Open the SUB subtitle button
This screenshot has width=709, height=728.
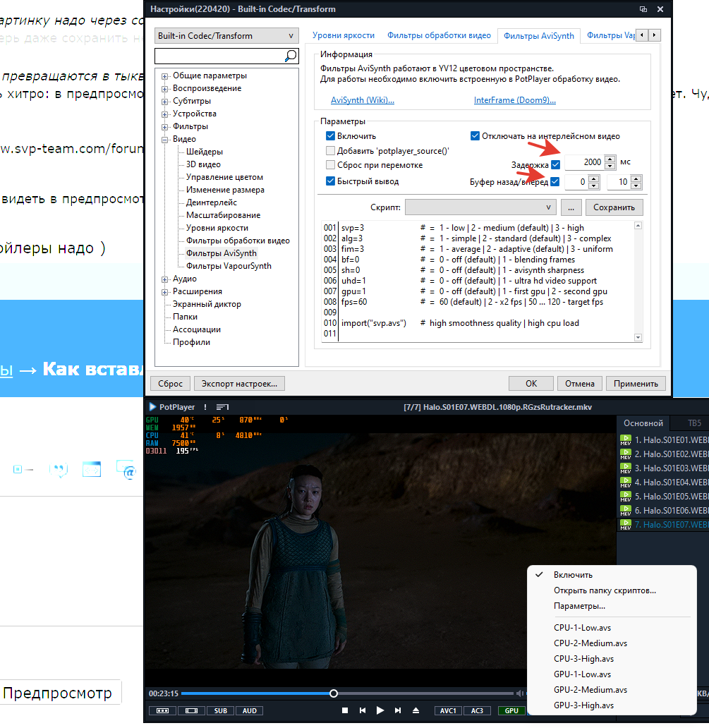click(x=220, y=711)
